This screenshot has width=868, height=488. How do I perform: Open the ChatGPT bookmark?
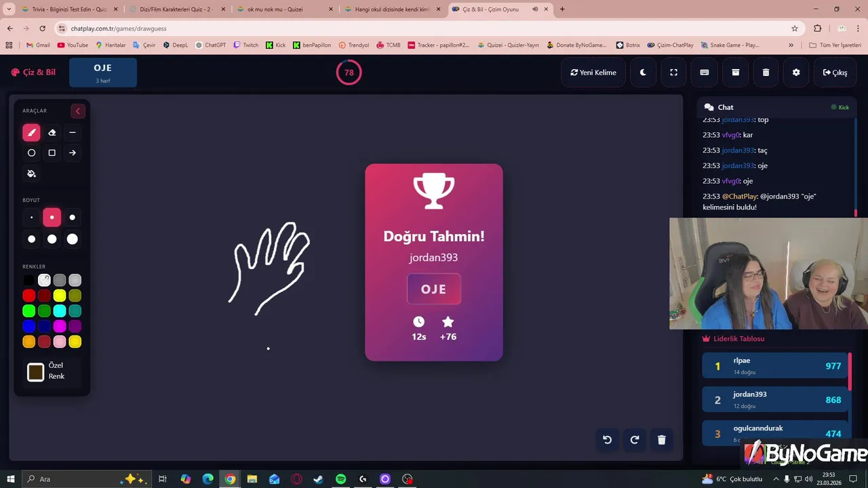coord(210,45)
